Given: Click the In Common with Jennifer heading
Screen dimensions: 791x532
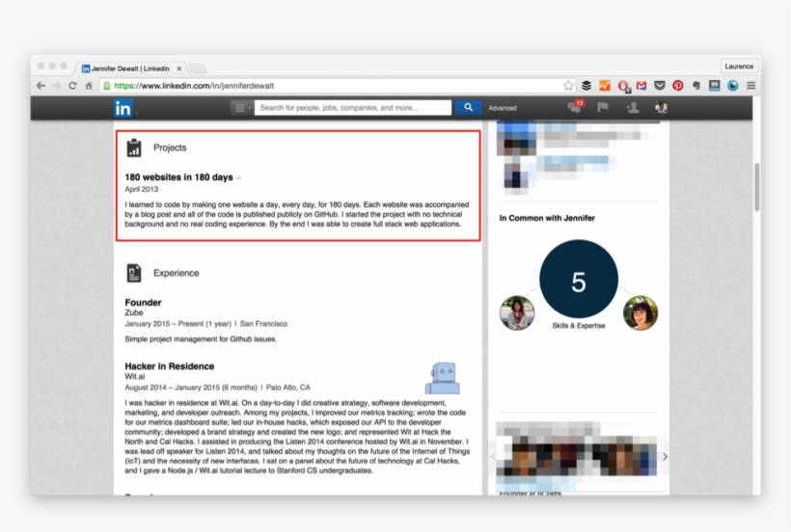Looking at the screenshot, I should [547, 218].
